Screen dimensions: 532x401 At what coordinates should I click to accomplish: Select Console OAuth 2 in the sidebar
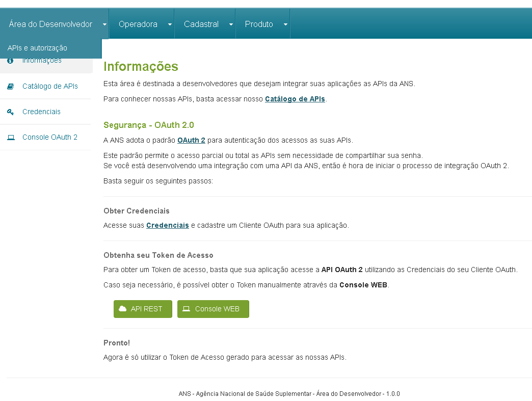point(49,137)
